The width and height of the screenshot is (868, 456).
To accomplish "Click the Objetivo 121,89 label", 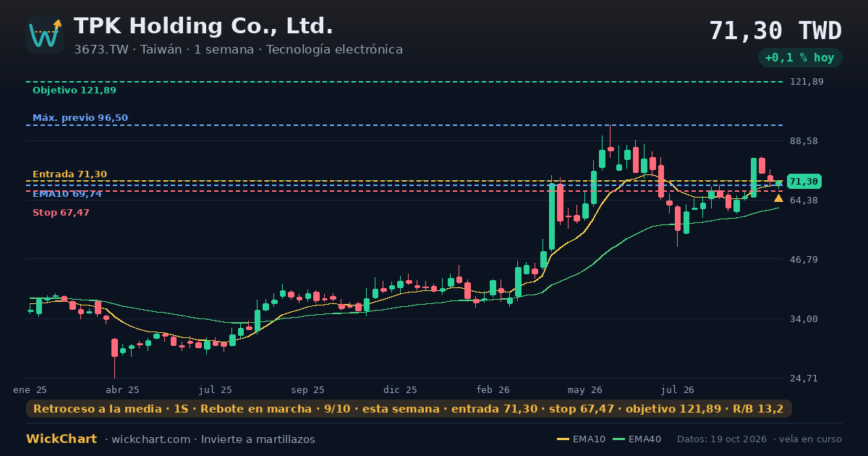I will click(74, 90).
